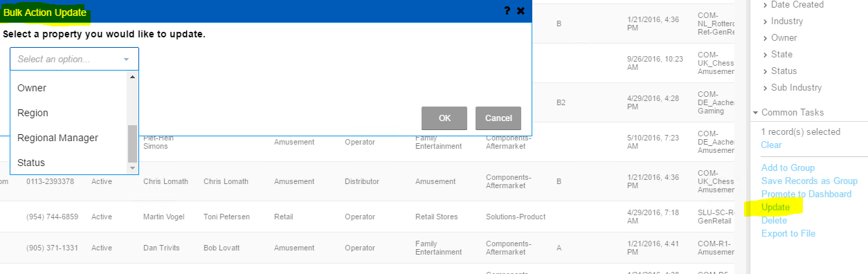Image resolution: width=868 pixels, height=274 pixels.
Task: Select the Dan Trivits cell
Action: coord(161,248)
